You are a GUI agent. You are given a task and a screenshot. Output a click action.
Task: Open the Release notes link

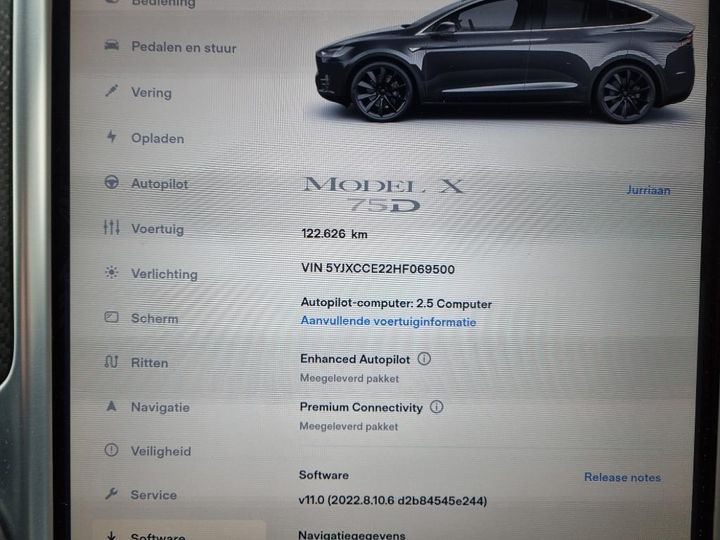tap(623, 478)
